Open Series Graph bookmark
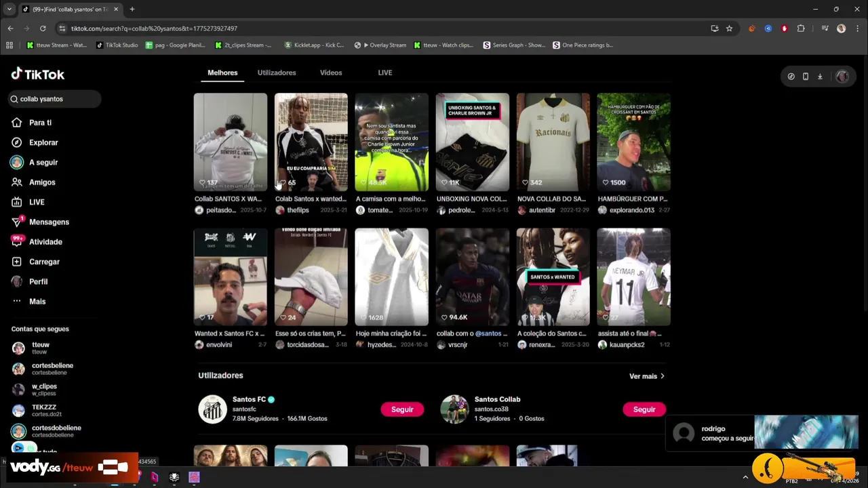Screen dimensions: 868x488 coord(514,45)
